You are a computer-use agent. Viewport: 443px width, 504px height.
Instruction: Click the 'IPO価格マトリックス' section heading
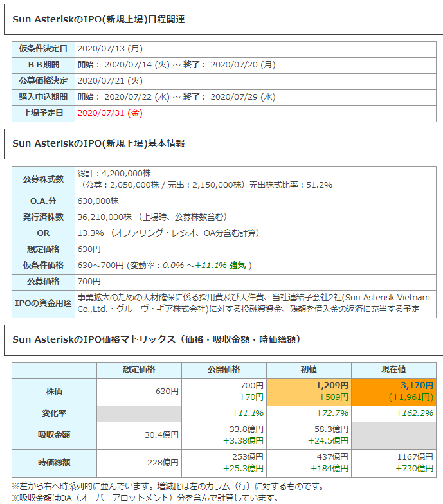156,339
